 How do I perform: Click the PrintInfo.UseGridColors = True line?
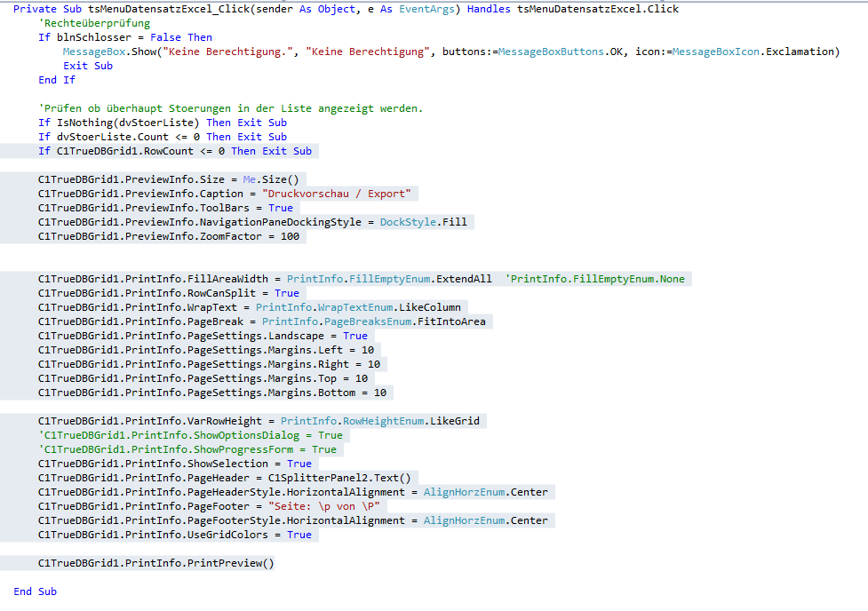(x=175, y=535)
